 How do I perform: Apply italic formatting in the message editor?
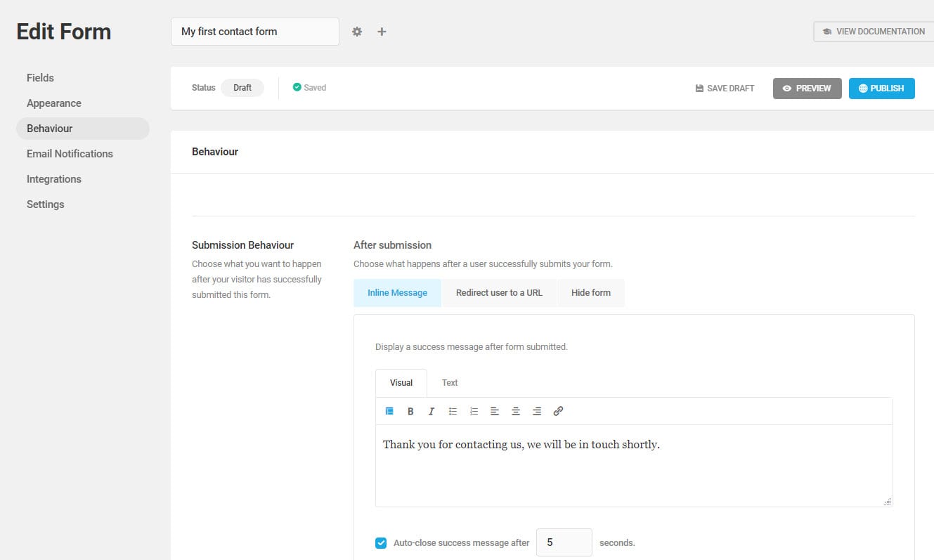point(432,412)
